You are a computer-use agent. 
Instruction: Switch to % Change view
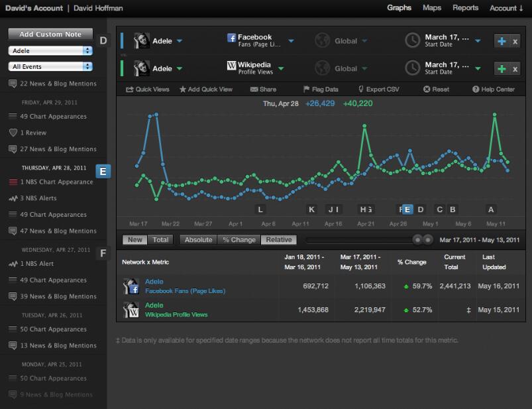coord(239,240)
